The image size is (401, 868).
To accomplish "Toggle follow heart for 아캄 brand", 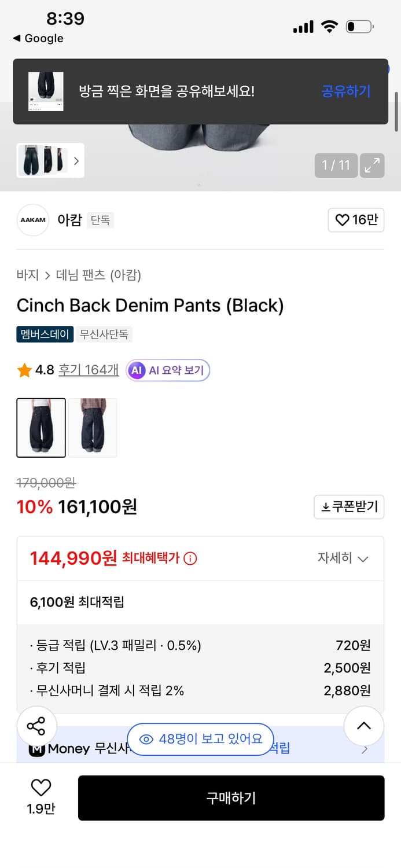I will (356, 220).
